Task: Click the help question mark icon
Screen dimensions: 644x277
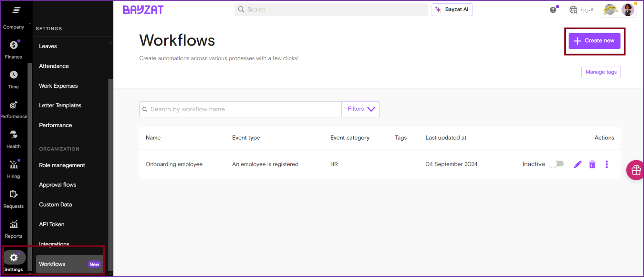Action: [553, 10]
